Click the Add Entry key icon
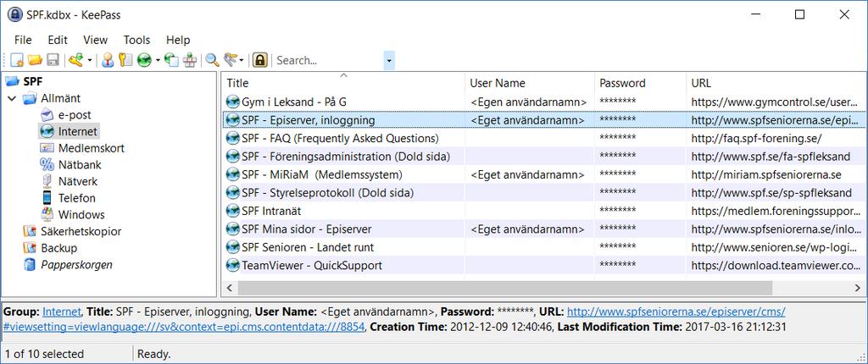 click(75, 60)
